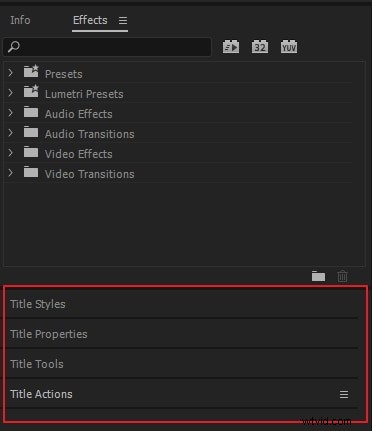Toggle the Accelerated Effects filter icon
The width and height of the screenshot is (372, 431).
click(231, 47)
